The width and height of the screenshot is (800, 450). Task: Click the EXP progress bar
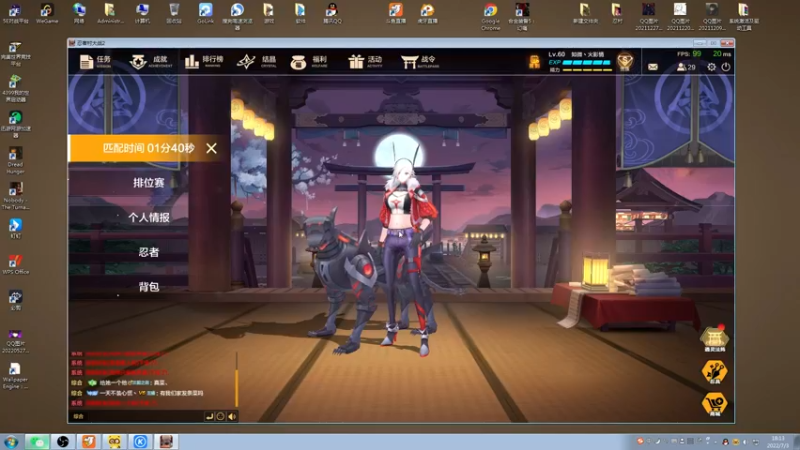click(x=586, y=63)
